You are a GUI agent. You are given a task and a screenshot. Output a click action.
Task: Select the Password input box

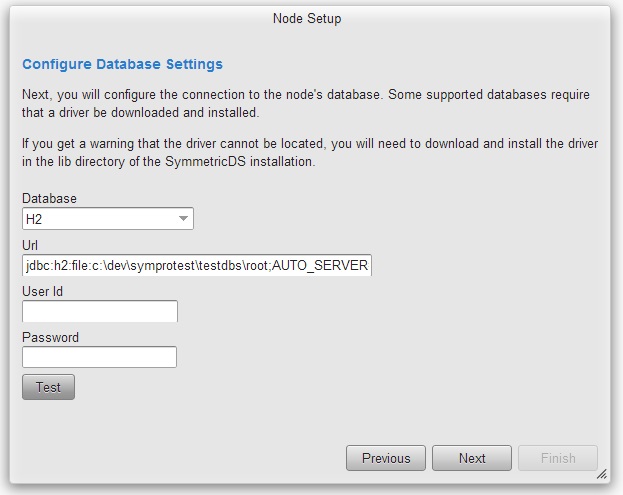point(99,357)
